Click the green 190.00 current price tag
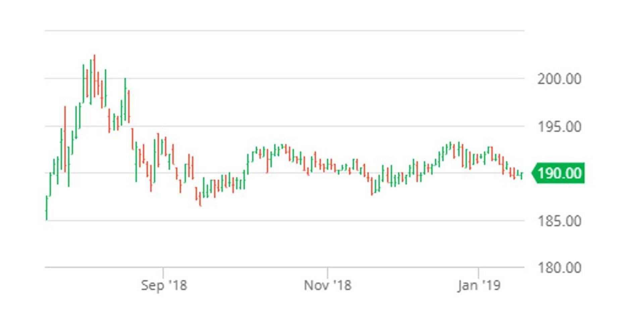 tap(559, 173)
